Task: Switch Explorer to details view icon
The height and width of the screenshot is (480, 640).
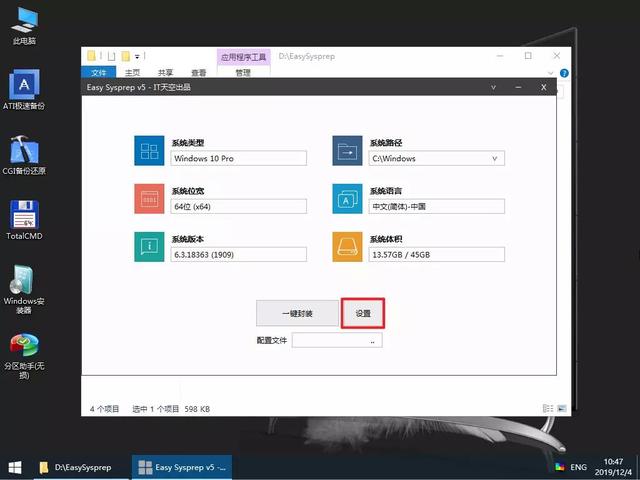Action: click(x=548, y=408)
